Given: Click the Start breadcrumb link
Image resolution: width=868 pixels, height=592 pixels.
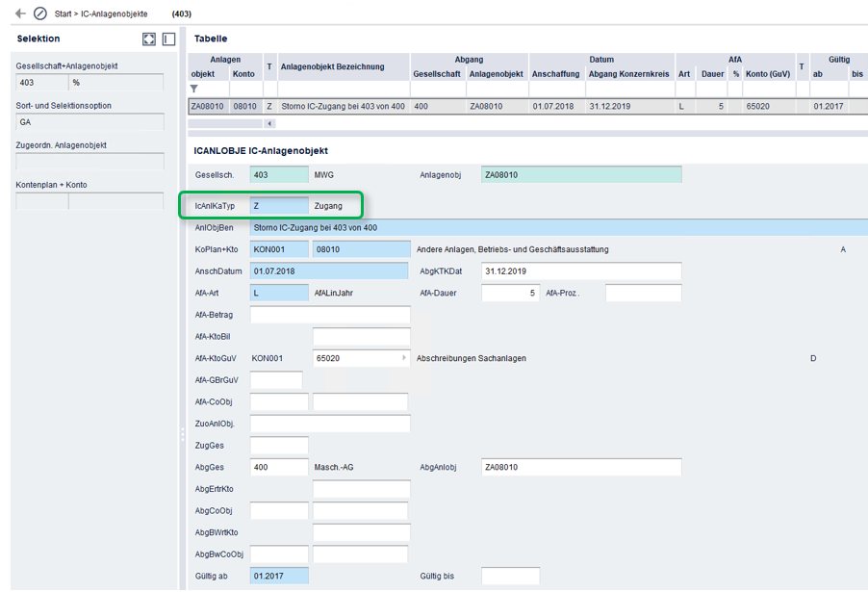Looking at the screenshot, I should [x=64, y=14].
